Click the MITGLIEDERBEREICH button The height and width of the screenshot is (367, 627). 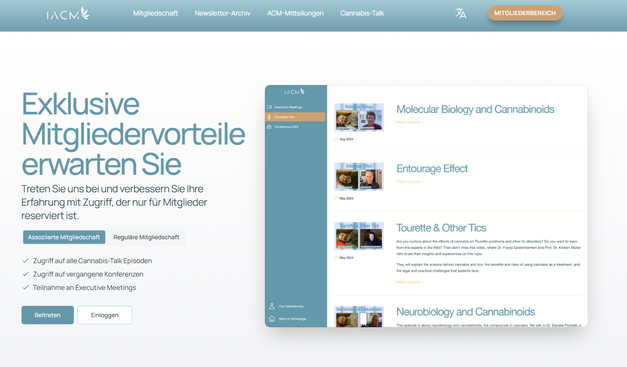click(525, 13)
